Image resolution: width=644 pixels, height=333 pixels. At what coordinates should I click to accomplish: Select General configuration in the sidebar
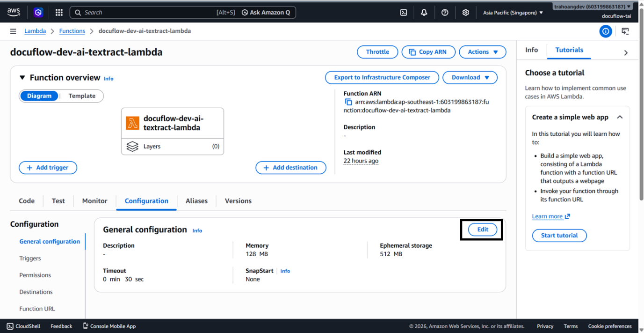point(50,242)
